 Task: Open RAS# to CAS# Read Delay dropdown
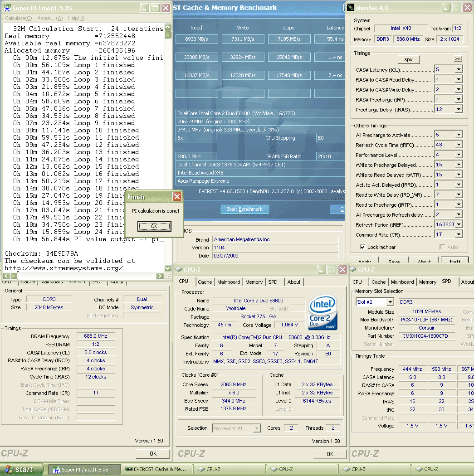point(459,79)
